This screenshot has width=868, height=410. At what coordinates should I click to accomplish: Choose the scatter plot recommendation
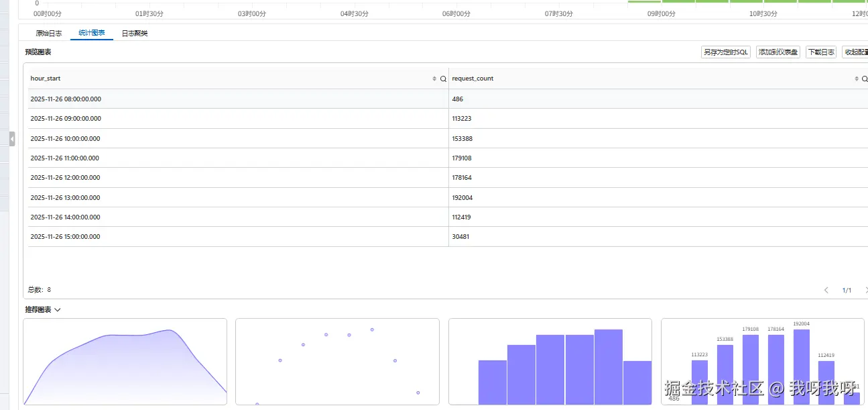tap(337, 362)
